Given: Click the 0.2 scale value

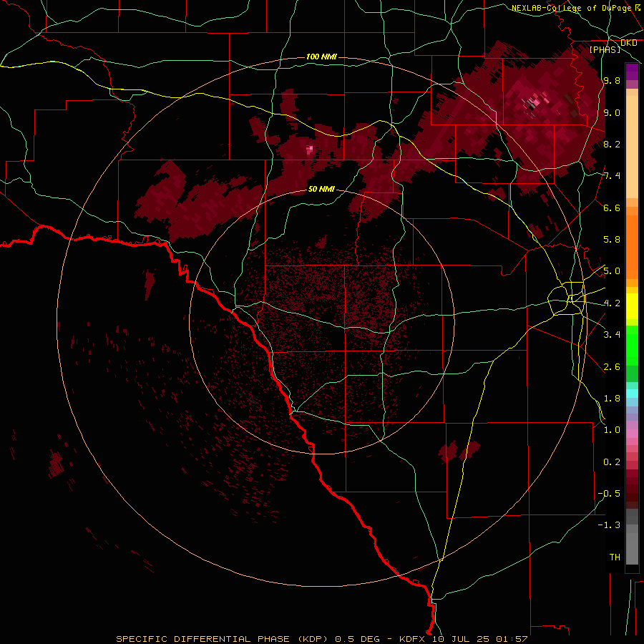Looking at the screenshot, I should pyautogui.click(x=612, y=462).
